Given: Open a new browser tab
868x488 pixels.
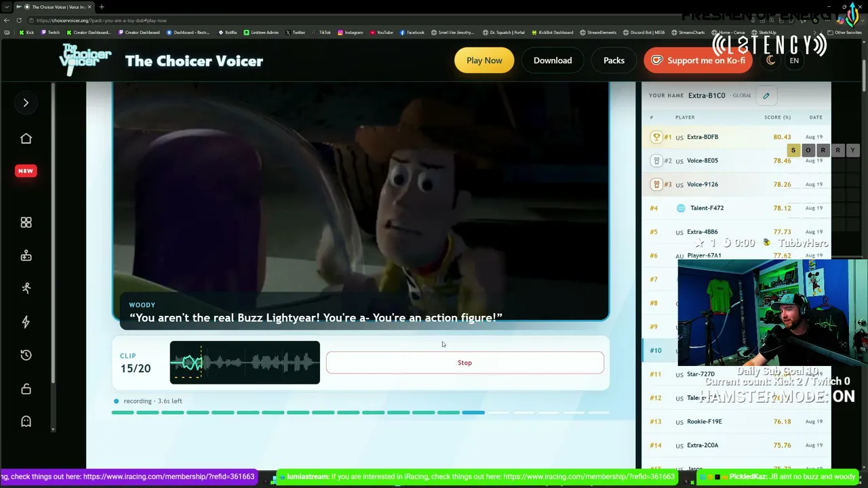Looking at the screenshot, I should tap(101, 7).
